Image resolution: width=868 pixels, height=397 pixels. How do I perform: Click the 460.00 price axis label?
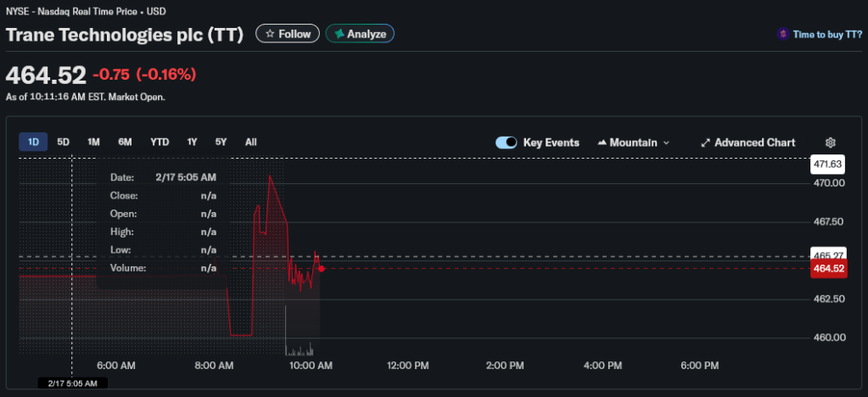pos(829,338)
